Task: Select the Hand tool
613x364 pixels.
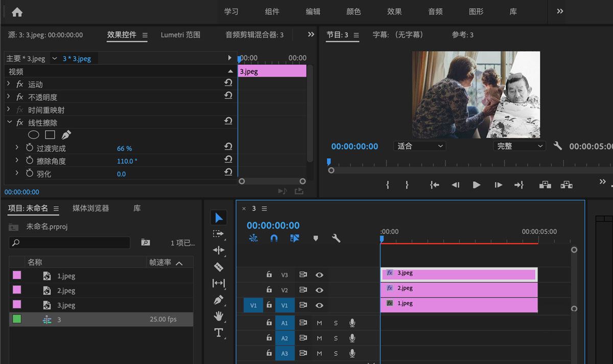Action: (x=219, y=316)
